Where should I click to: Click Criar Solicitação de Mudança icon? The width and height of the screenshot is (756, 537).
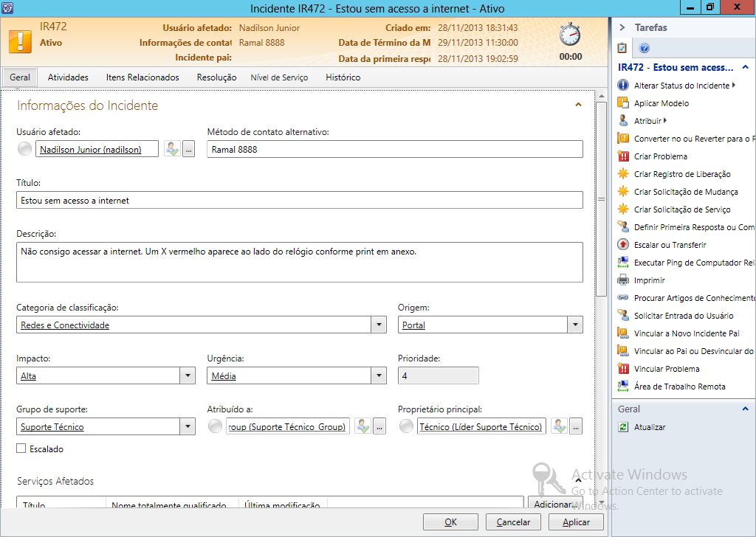coord(623,192)
